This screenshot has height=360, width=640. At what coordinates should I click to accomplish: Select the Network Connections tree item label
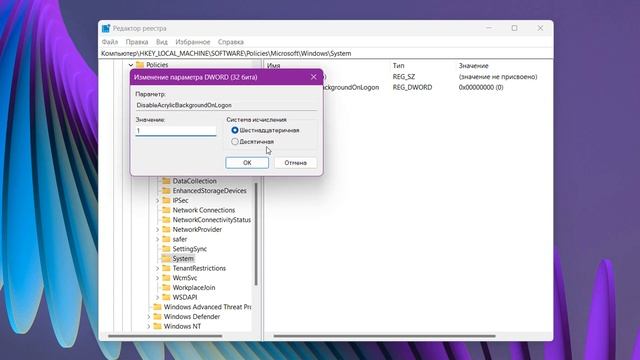pyautogui.click(x=204, y=210)
